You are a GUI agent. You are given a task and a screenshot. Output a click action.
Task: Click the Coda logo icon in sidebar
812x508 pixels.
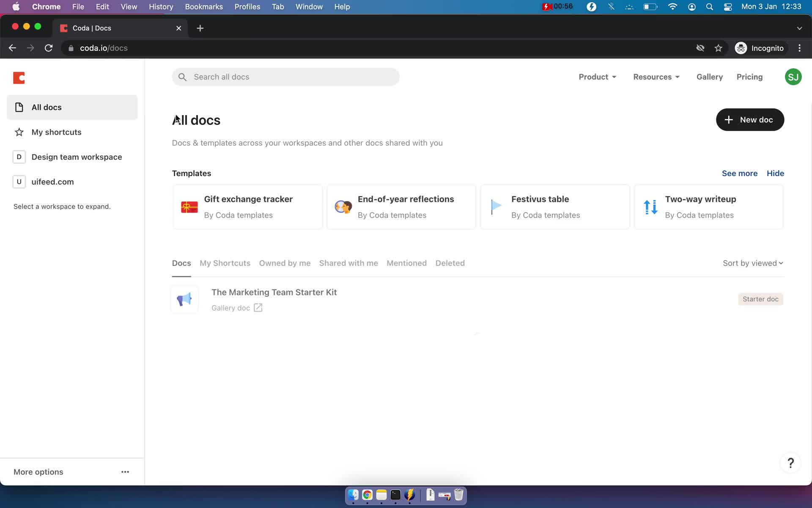(x=19, y=78)
